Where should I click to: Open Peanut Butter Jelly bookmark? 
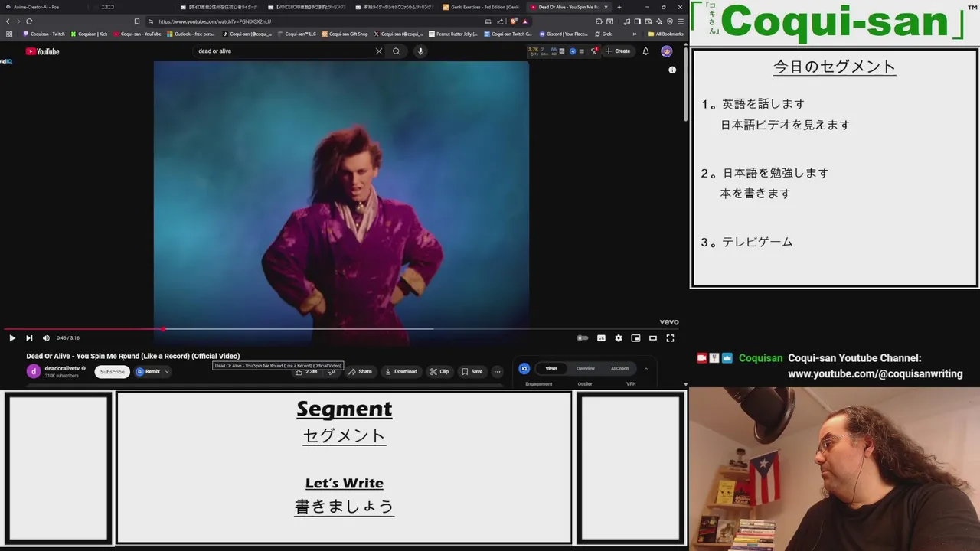coord(453,34)
